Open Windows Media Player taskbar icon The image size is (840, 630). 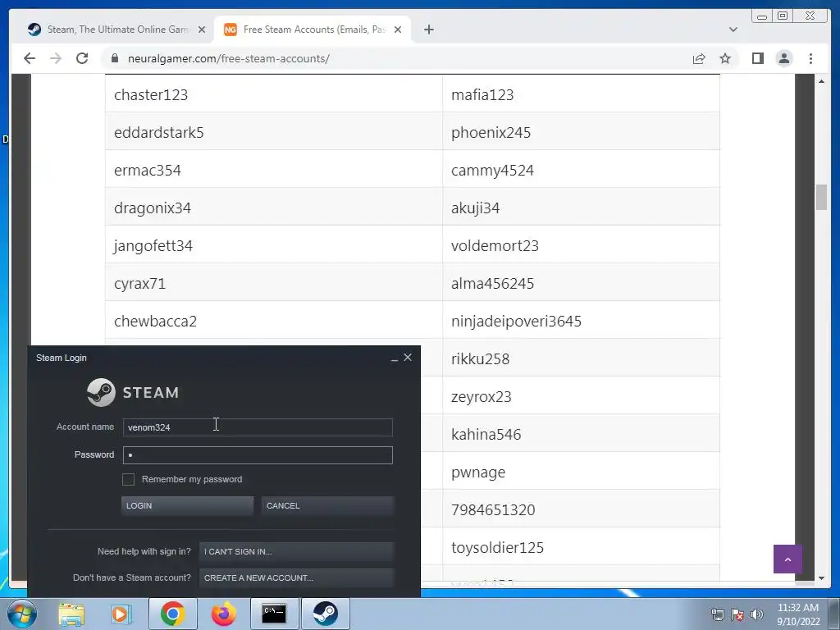pos(121,614)
